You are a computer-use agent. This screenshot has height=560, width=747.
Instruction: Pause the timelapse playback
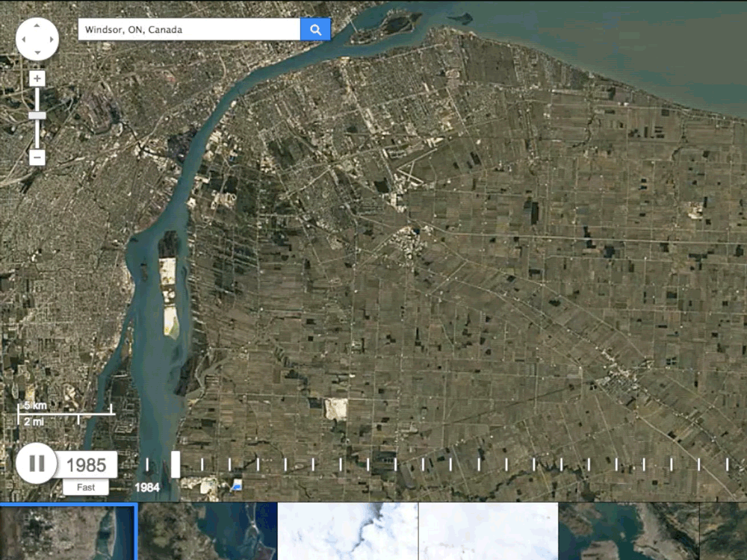(x=36, y=464)
